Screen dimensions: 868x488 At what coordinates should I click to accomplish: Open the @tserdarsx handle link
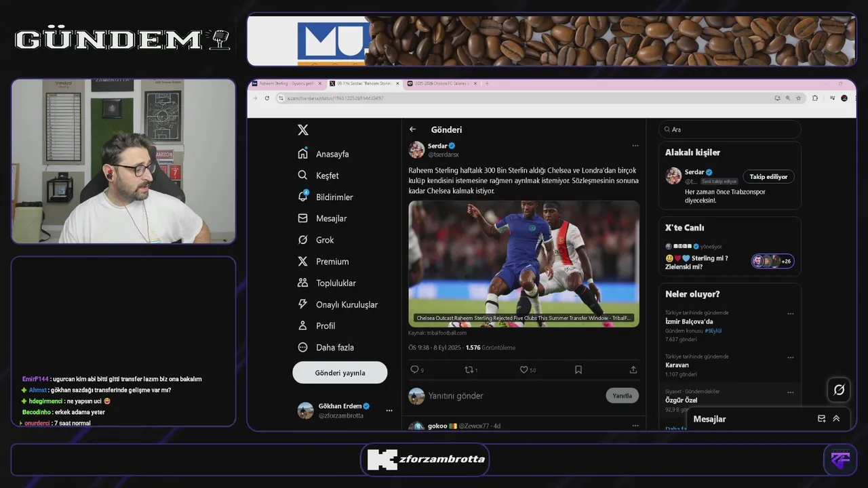443,155
